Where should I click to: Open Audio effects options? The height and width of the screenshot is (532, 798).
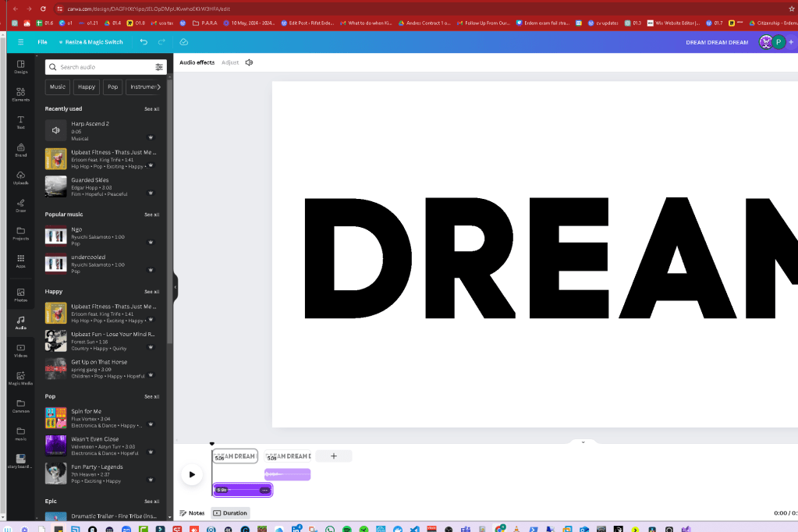(197, 62)
